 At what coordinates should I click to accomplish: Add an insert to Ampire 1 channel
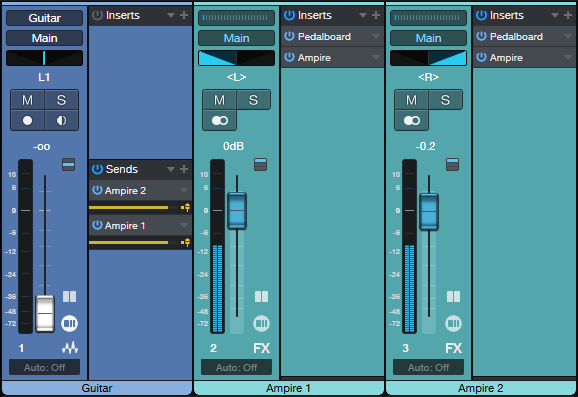(x=376, y=15)
